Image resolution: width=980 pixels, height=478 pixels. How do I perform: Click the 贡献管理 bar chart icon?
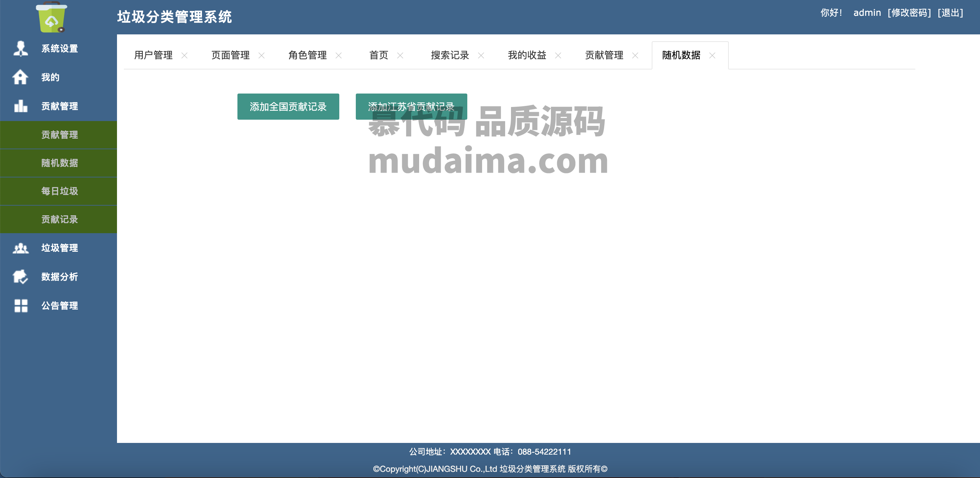(21, 106)
